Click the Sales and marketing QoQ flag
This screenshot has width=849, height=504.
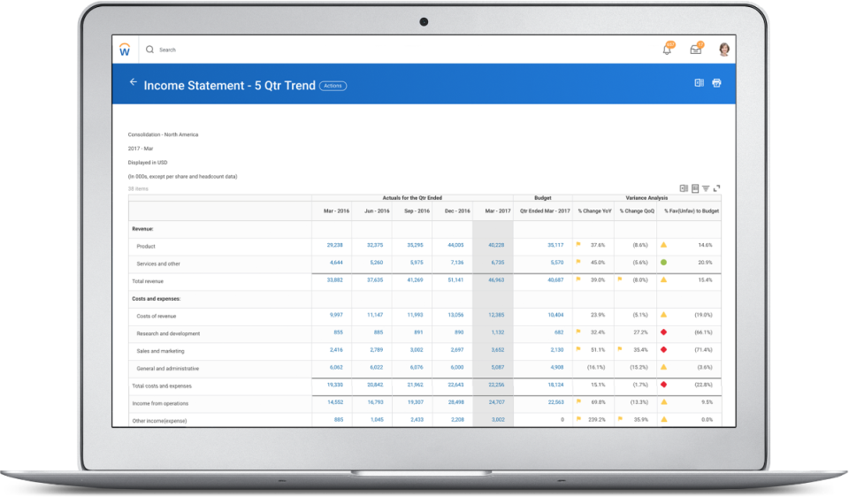pos(620,349)
